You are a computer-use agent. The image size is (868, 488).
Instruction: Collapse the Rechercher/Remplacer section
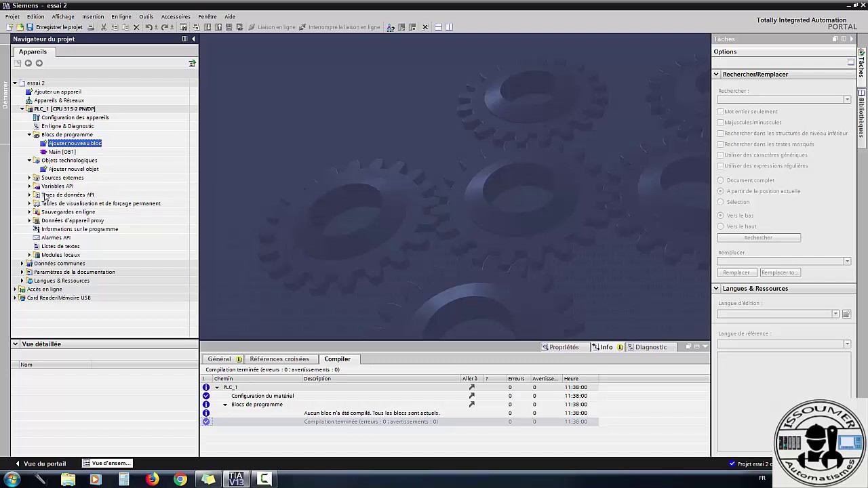(716, 75)
